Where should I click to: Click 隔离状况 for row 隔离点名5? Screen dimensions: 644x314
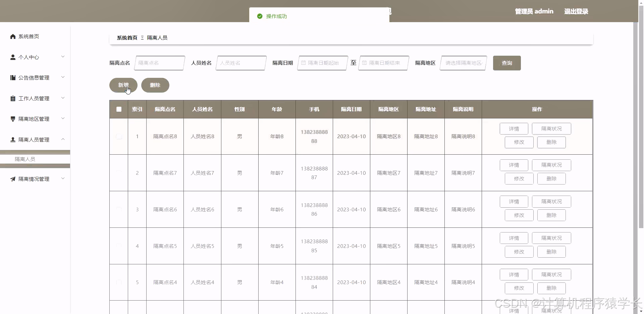(x=551, y=238)
